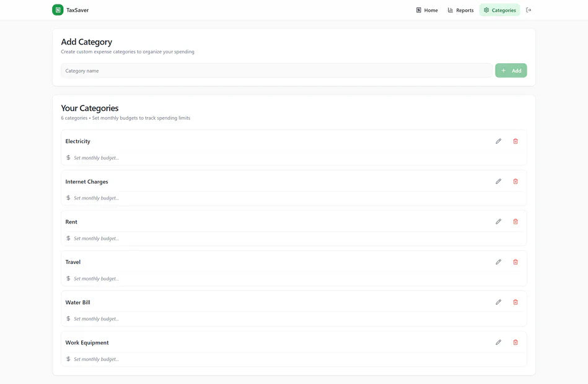Image resolution: width=588 pixels, height=384 pixels.
Task: Click the Internet Charges category name
Action: 87,181
